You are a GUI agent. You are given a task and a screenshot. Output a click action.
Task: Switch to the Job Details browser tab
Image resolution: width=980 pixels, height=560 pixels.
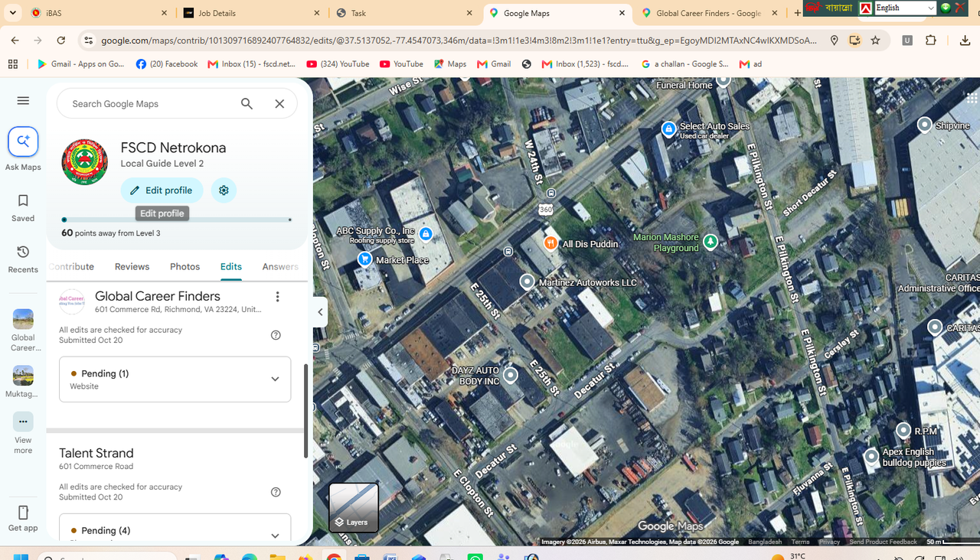pos(251,13)
